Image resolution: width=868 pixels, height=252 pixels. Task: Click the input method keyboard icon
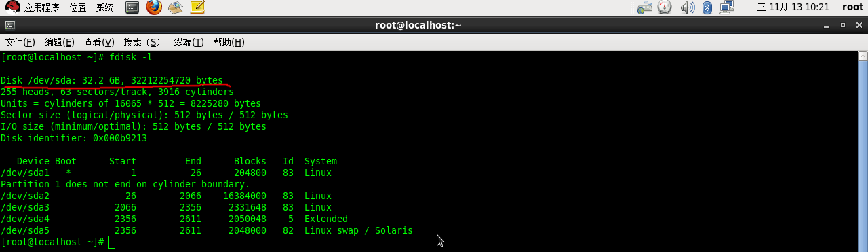(x=645, y=7)
